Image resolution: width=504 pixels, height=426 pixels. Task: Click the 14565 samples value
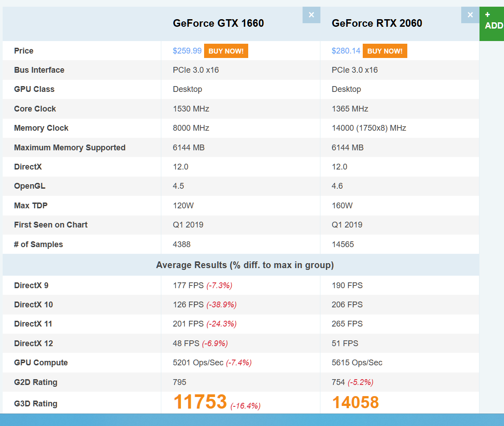click(x=343, y=244)
